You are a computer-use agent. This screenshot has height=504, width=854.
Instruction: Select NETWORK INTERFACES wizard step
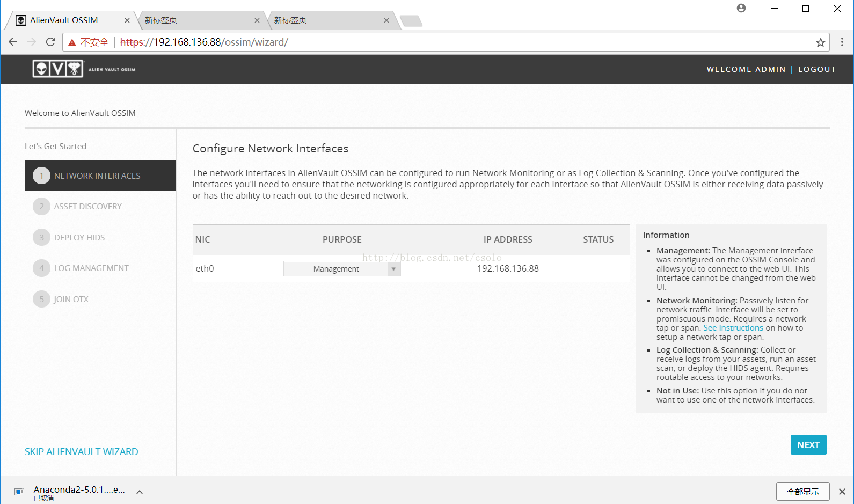click(100, 176)
